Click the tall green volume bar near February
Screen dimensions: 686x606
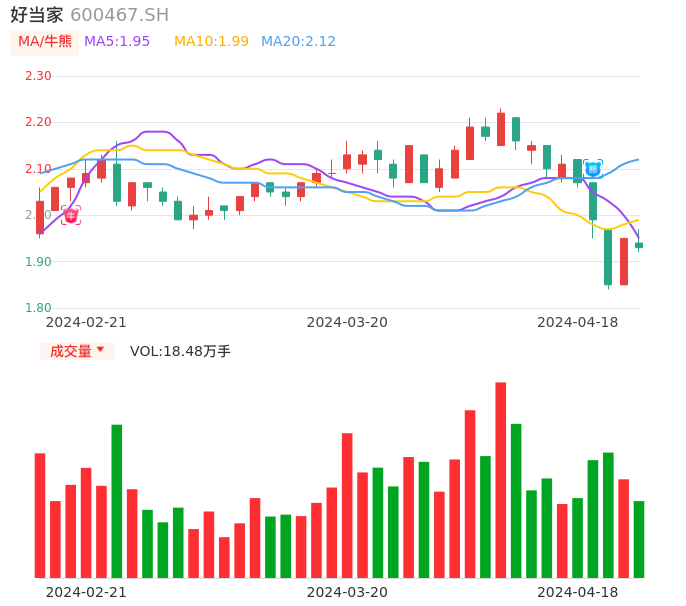point(117,500)
